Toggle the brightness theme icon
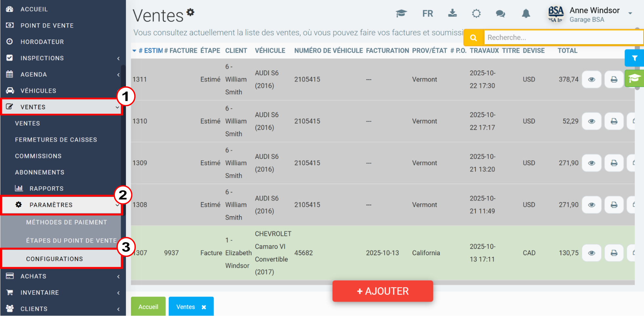 pyautogui.click(x=476, y=13)
